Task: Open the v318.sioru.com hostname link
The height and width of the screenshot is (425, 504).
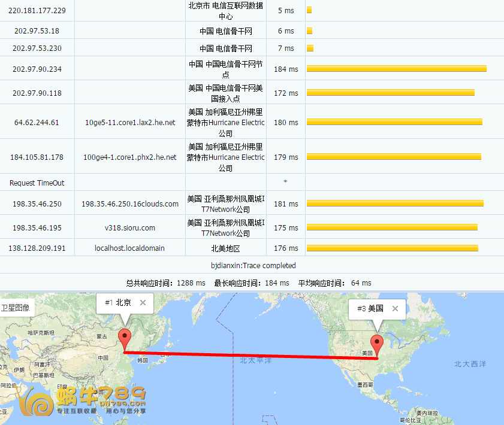Action: tap(129, 227)
